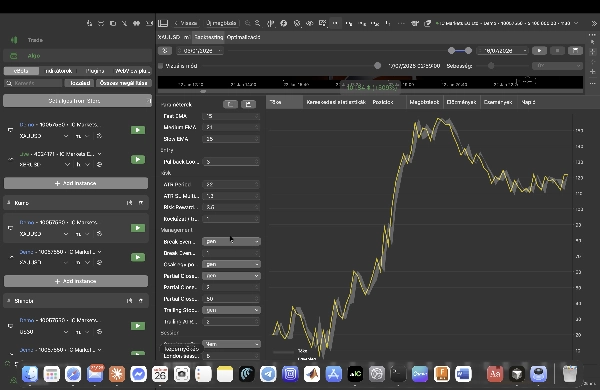Image resolution: width=600 pixels, height=390 pixels.
Task: Open the session Nem dropdown
Action: point(231,344)
